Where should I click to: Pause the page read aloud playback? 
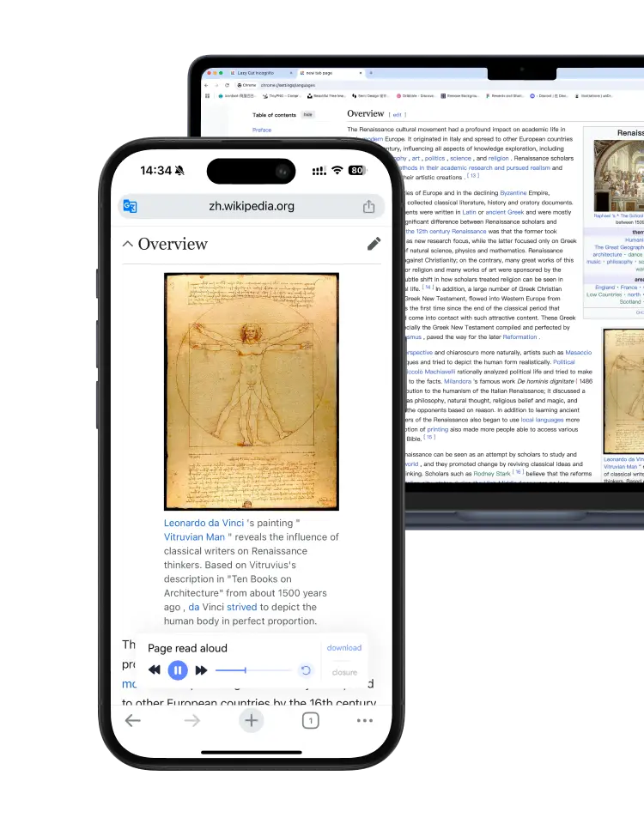[x=178, y=670]
